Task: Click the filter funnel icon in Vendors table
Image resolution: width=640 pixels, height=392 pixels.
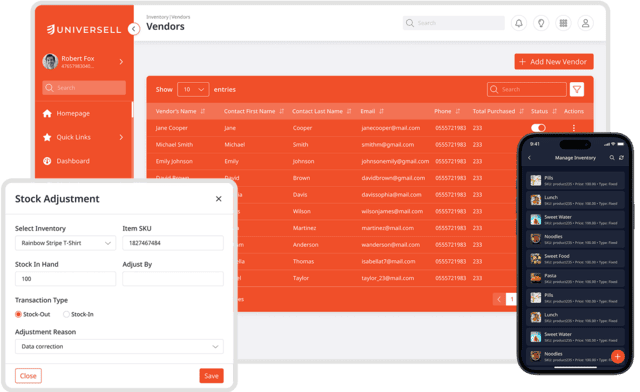Action: click(577, 89)
